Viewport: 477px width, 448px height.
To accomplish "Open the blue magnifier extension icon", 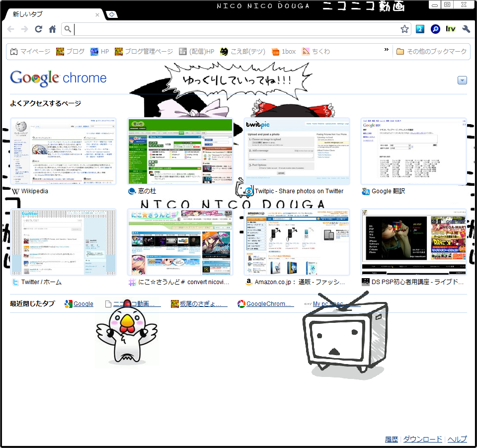I will [435, 29].
